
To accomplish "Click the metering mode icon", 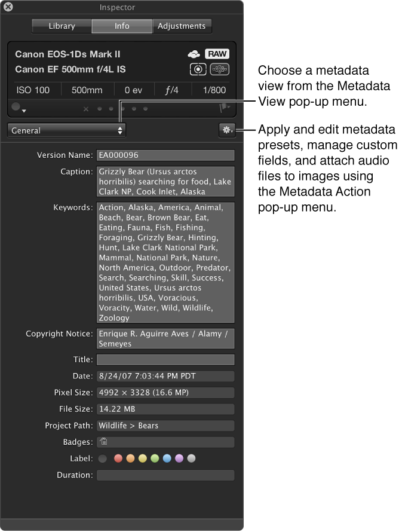I will pyautogui.click(x=198, y=69).
